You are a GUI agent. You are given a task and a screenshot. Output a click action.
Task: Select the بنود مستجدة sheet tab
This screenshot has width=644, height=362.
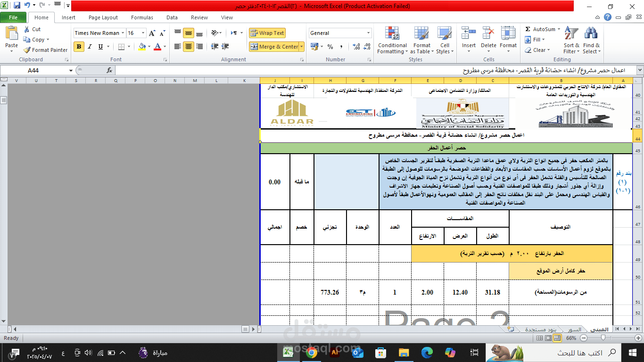tap(541, 329)
